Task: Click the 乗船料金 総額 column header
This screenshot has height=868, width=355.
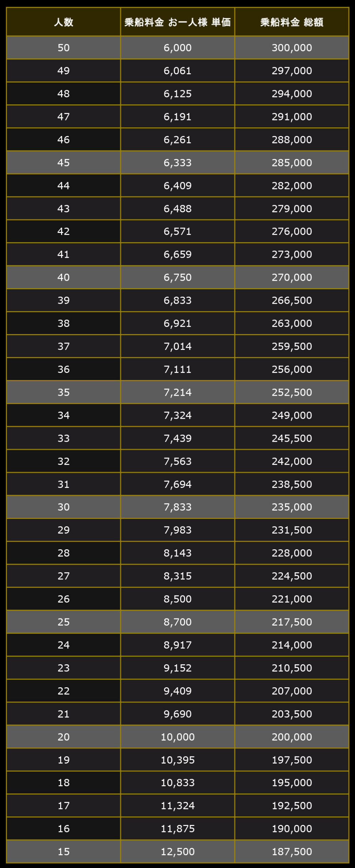Action: point(292,22)
